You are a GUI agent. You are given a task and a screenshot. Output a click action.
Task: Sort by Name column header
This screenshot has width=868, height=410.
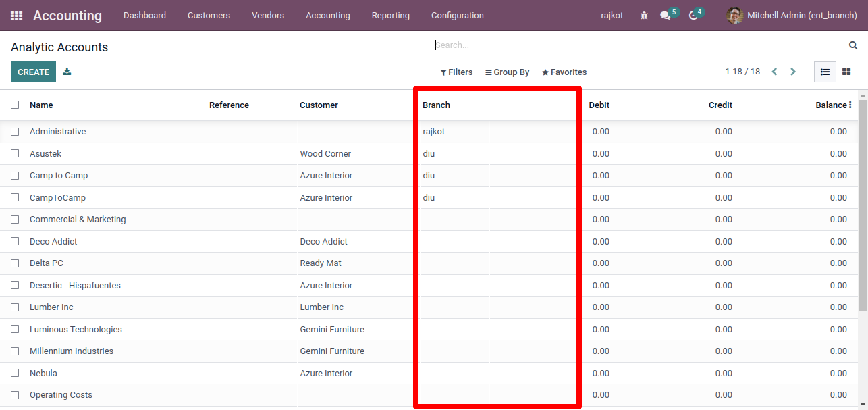tap(41, 105)
